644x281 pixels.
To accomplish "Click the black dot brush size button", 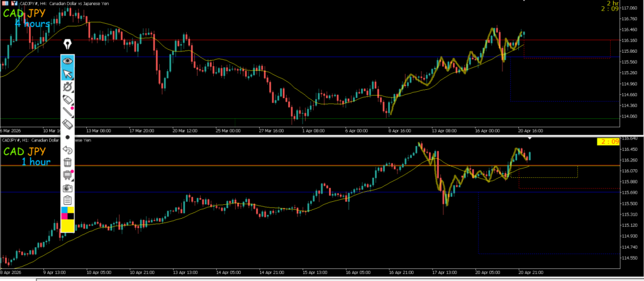I will 68,137.
